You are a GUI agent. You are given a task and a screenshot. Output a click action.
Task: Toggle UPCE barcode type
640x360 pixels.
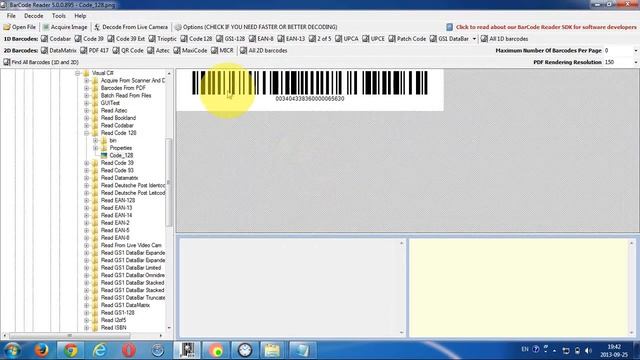373,39
